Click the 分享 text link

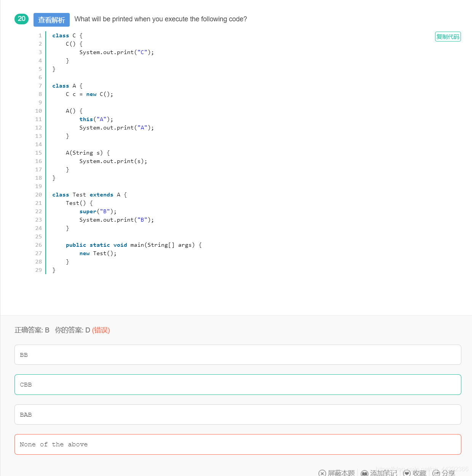click(448, 473)
